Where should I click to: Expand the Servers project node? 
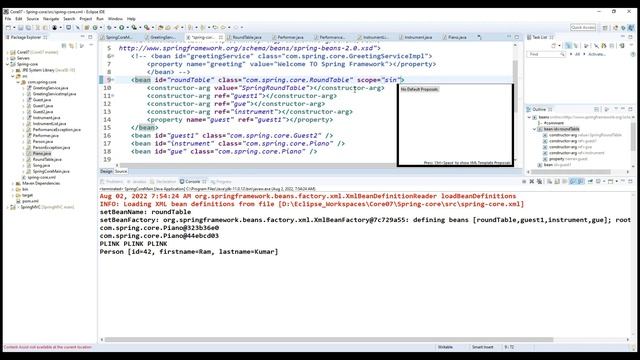8,58
